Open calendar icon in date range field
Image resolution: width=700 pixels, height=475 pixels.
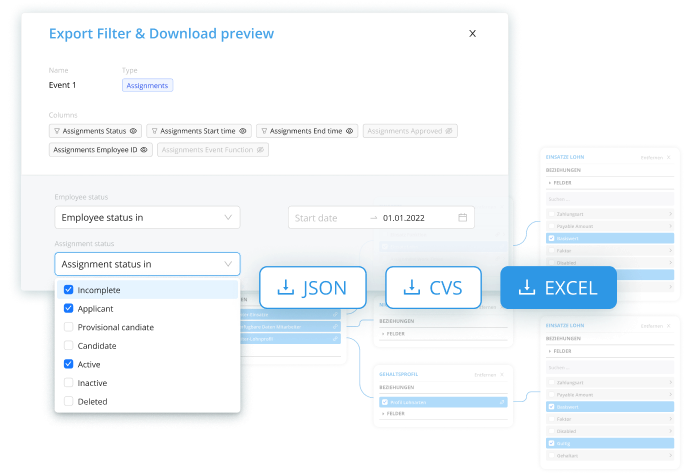point(462,217)
